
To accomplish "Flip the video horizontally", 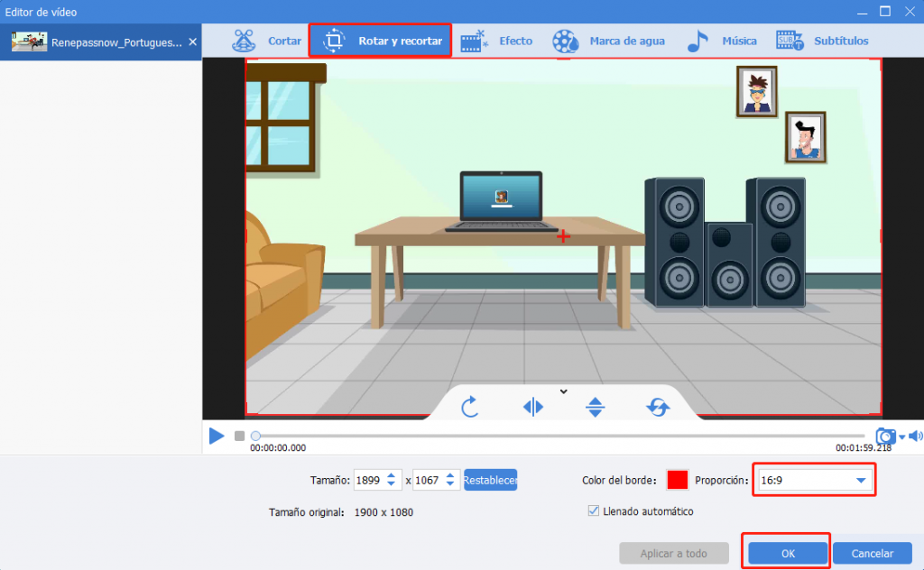I will [532, 407].
